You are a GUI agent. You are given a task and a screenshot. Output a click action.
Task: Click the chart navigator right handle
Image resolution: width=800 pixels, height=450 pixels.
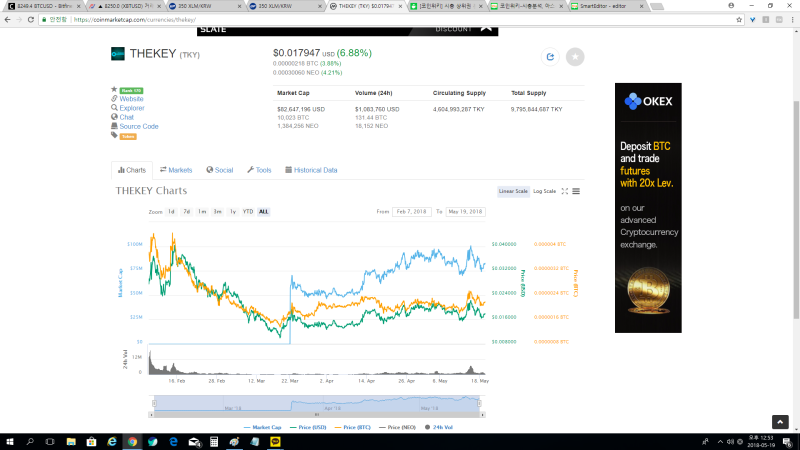click(x=479, y=404)
